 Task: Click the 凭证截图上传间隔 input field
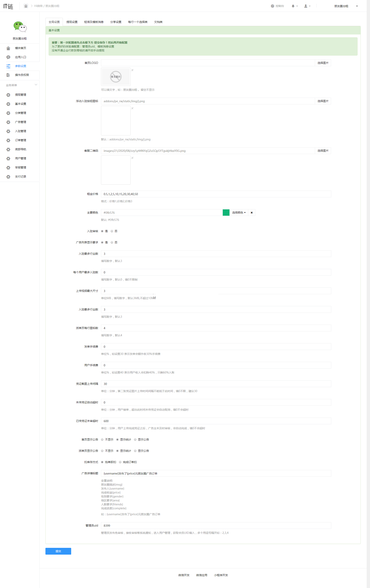(x=216, y=384)
